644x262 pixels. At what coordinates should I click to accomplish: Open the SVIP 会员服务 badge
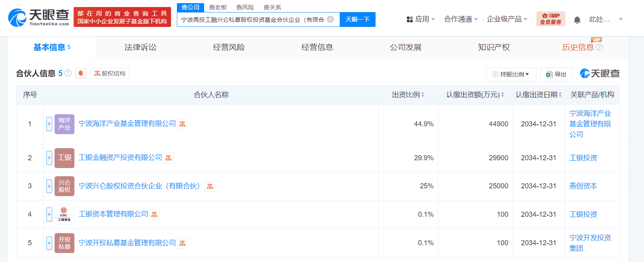click(x=550, y=19)
